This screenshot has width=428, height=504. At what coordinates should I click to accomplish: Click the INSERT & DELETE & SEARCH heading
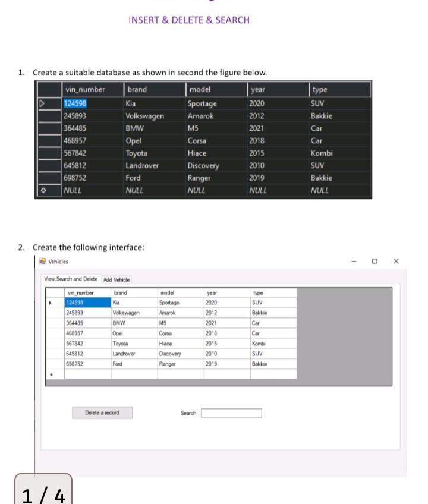[x=189, y=20]
